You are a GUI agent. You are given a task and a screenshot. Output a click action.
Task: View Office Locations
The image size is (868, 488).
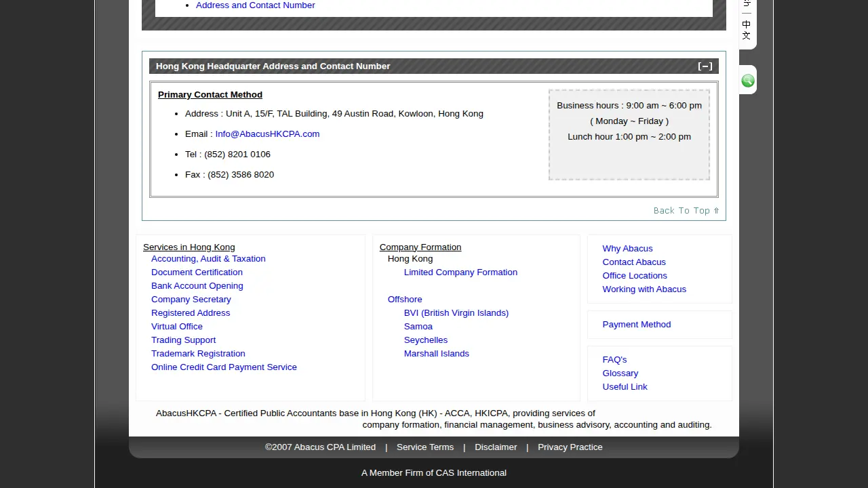pyautogui.click(x=635, y=276)
